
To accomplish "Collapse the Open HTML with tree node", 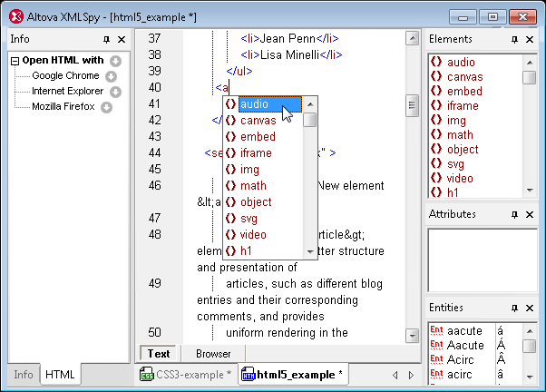I will [15, 62].
